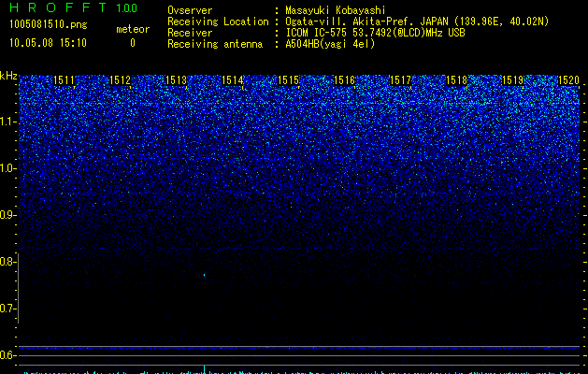The image size is (588, 374).
Task: Click the 1512 time marker
Action: coord(120,80)
